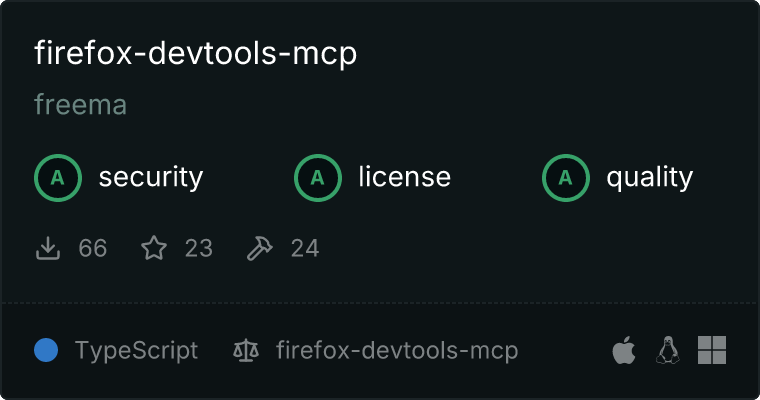The width and height of the screenshot is (760, 400).
Task: Click the Apple macOS platform icon
Action: point(624,350)
